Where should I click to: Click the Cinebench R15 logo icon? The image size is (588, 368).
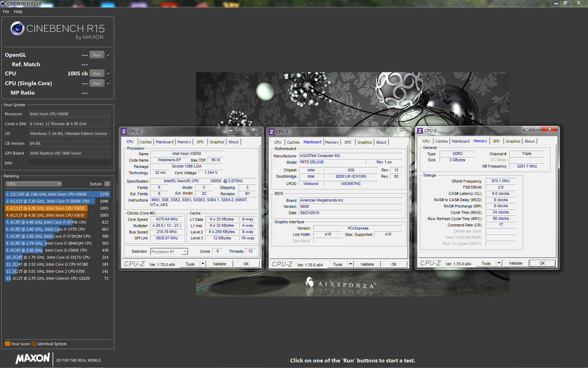pyautogui.click(x=17, y=28)
